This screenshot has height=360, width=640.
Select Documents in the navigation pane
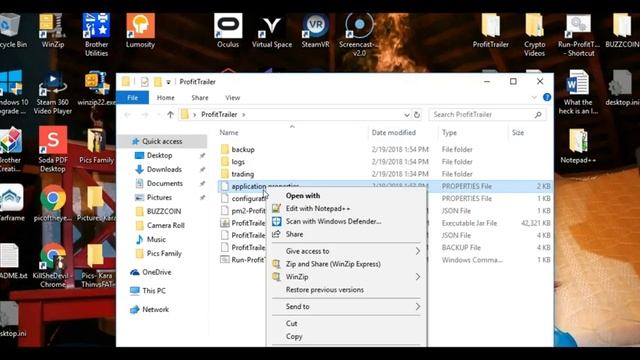point(164,183)
